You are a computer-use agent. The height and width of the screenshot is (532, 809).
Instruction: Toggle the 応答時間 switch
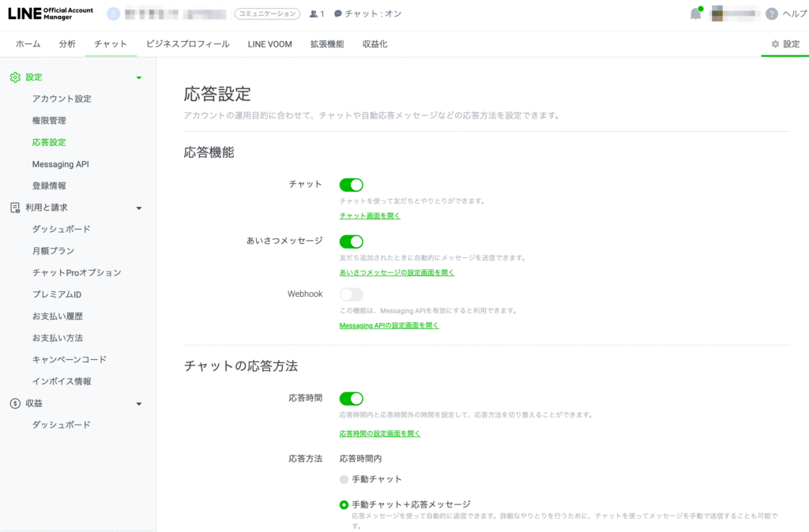pos(352,399)
